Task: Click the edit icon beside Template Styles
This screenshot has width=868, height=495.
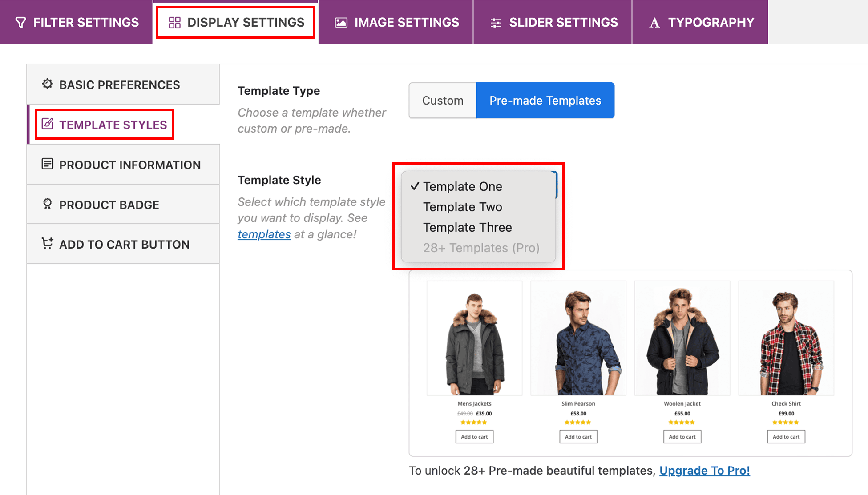Action: pos(48,124)
